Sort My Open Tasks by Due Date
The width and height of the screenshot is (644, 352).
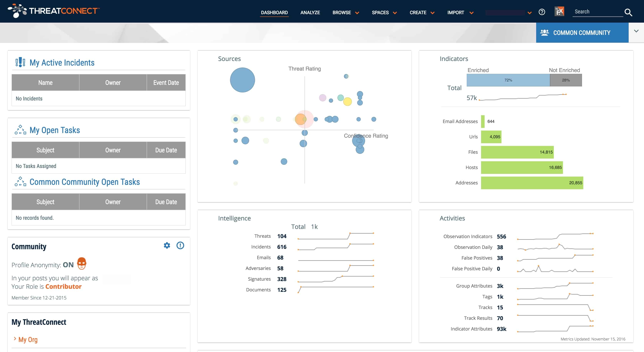click(x=166, y=150)
